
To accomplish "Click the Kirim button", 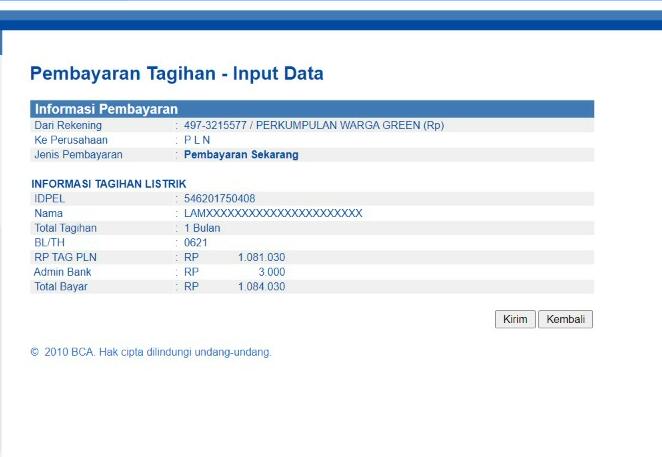I will [515, 319].
